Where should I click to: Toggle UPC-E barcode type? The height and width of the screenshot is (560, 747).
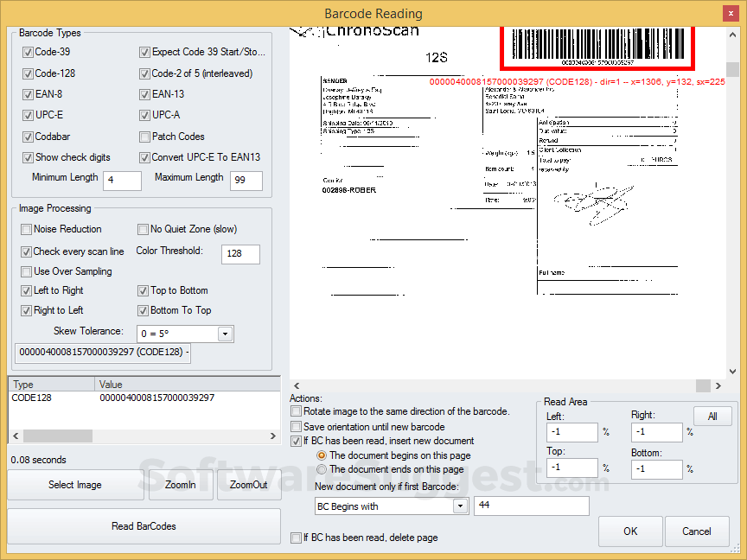[28, 115]
